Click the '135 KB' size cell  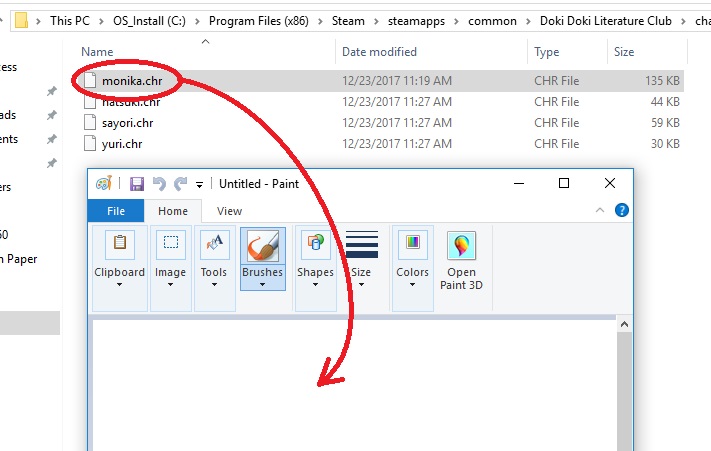coord(662,81)
